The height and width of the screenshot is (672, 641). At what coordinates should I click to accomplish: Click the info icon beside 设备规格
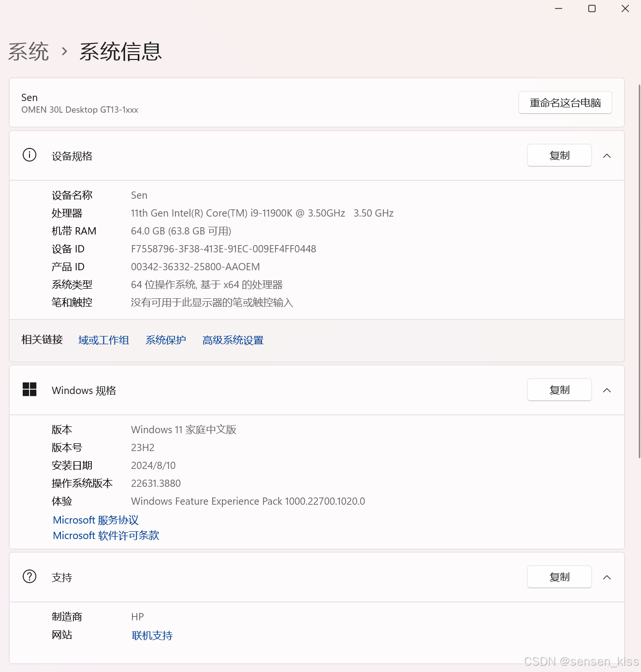[x=29, y=155]
